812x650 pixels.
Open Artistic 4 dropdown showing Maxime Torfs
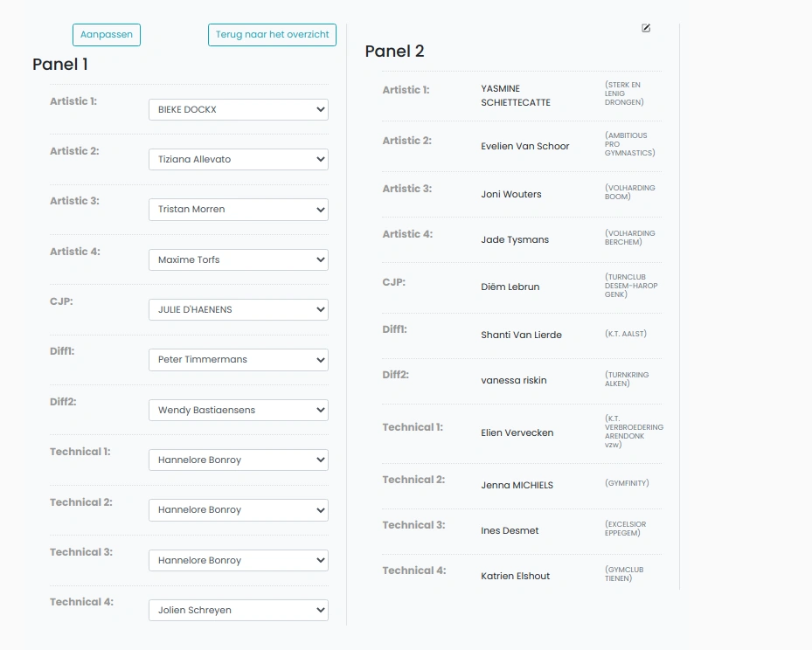tap(239, 259)
